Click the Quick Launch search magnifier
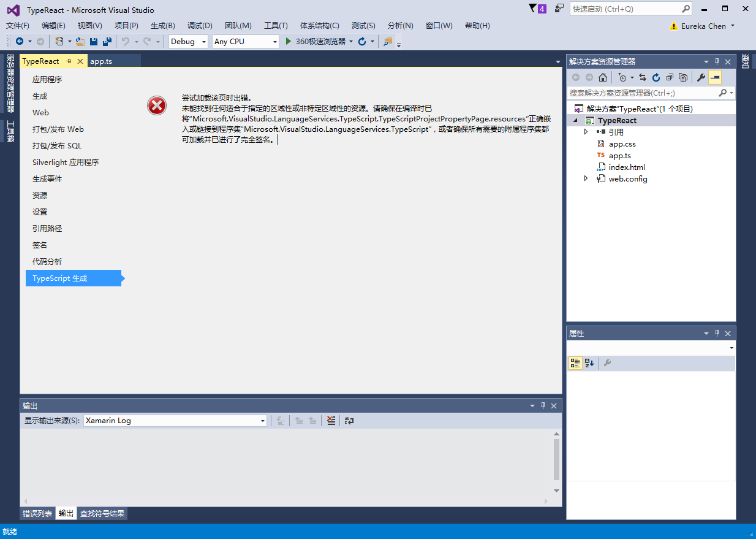 tap(686, 9)
